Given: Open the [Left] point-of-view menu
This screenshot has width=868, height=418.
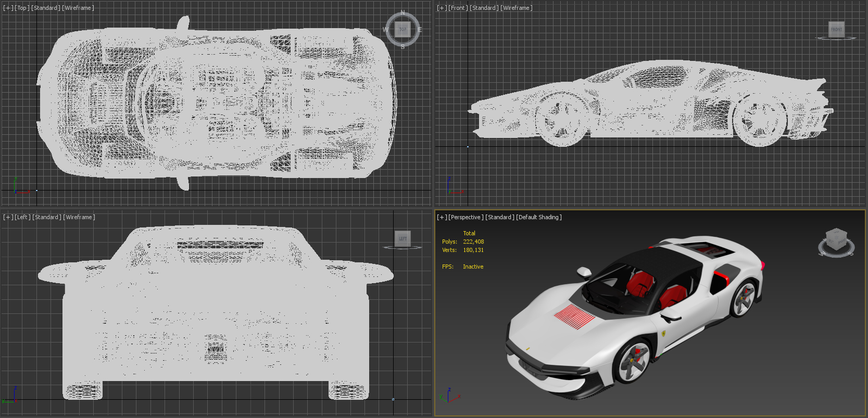Looking at the screenshot, I should tap(22, 217).
